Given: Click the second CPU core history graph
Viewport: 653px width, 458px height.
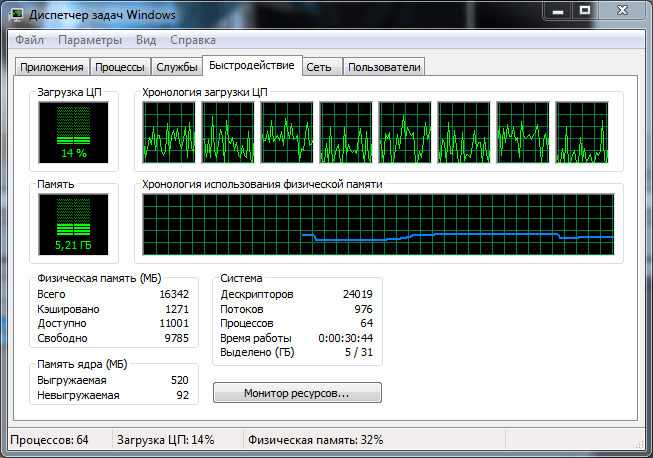Looking at the screenshot, I should pyautogui.click(x=228, y=132).
